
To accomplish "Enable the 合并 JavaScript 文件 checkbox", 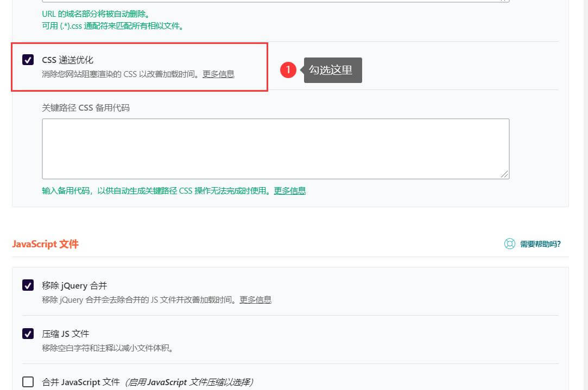I will 28,382.
